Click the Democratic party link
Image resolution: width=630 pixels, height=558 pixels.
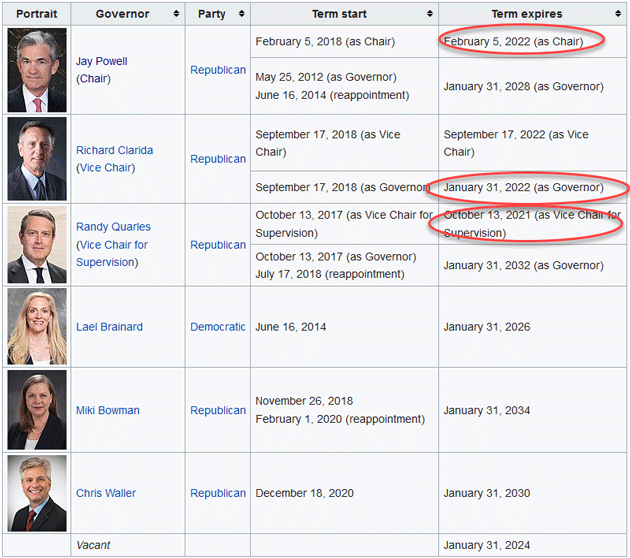[218, 327]
